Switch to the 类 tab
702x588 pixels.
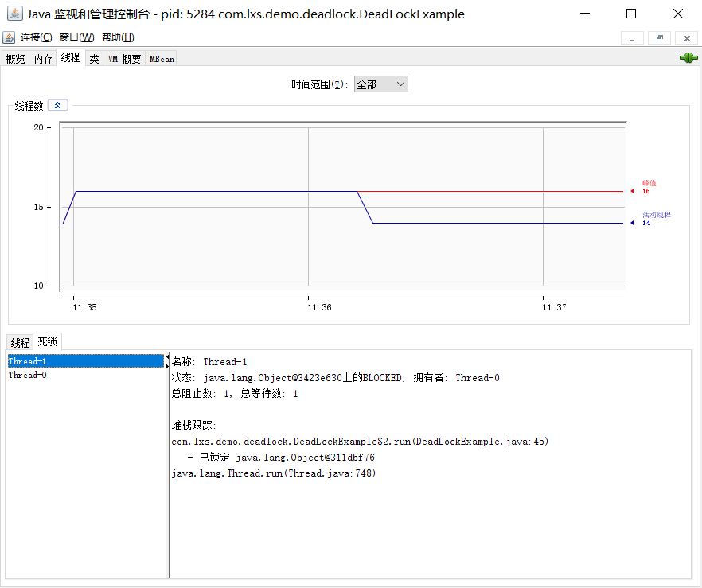tap(94, 59)
